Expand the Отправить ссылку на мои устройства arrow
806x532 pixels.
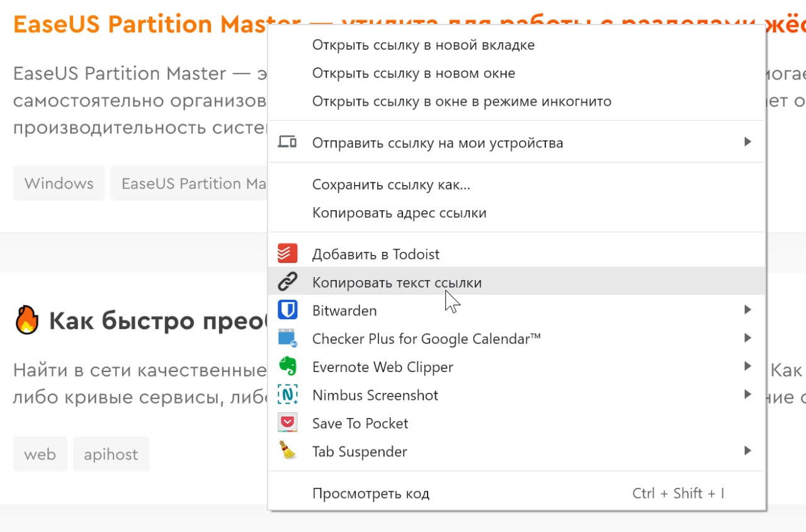click(747, 142)
